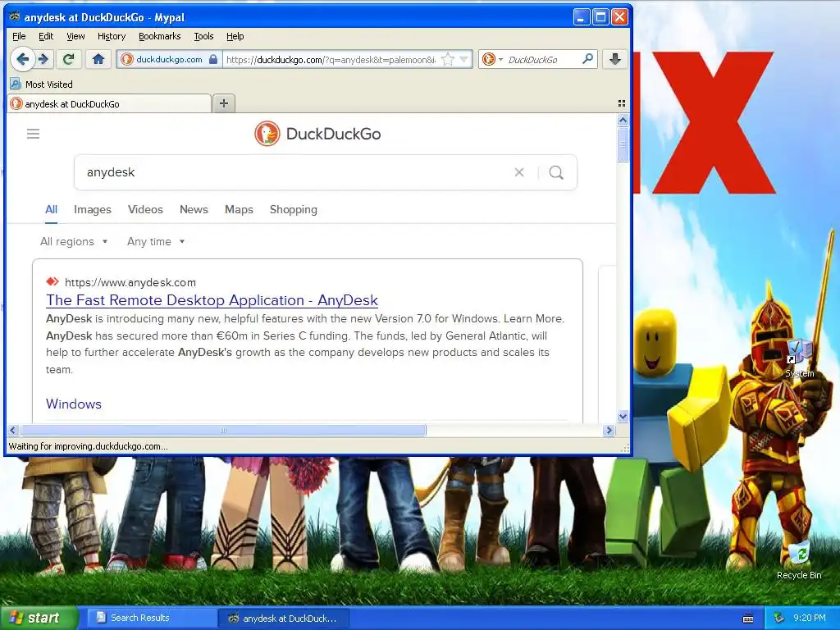This screenshot has height=630, width=840.
Task: Open the Most Visited bookmarks folder
Action: [x=41, y=84]
